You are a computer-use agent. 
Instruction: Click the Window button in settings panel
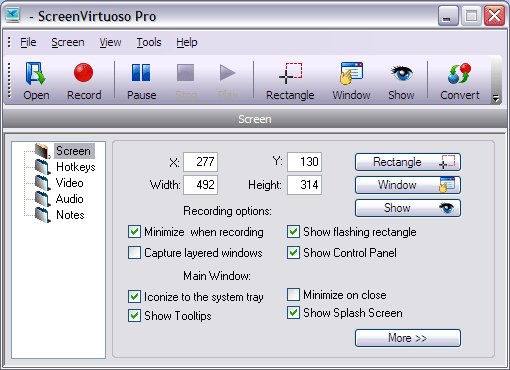(x=408, y=185)
